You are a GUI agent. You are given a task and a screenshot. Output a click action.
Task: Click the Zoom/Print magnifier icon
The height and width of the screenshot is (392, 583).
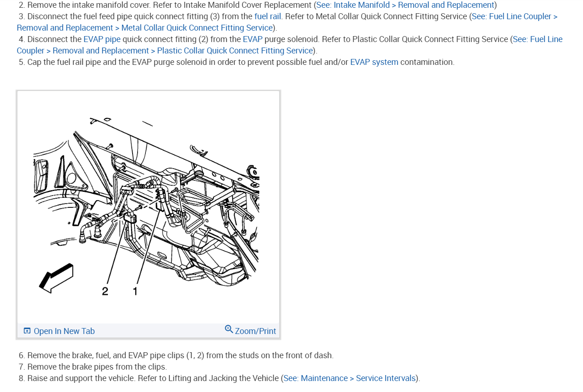coord(229,329)
